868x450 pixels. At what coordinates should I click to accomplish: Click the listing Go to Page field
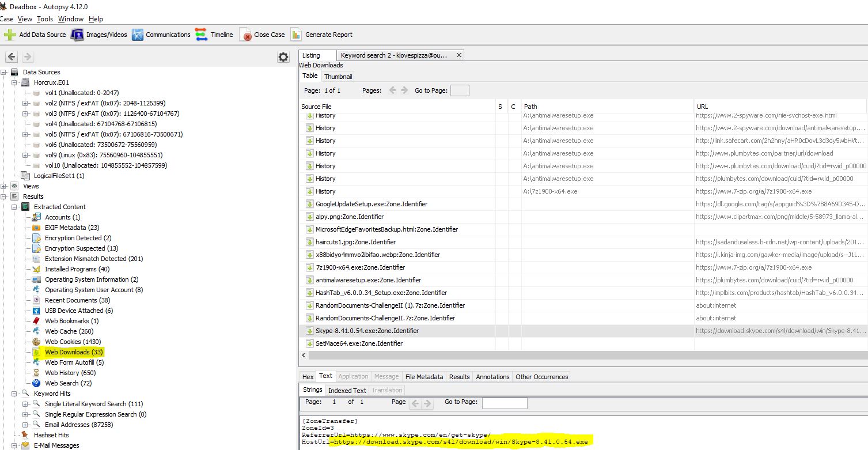click(460, 90)
